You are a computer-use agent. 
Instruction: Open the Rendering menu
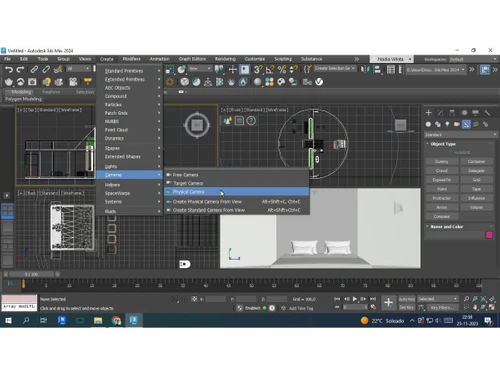point(225,59)
